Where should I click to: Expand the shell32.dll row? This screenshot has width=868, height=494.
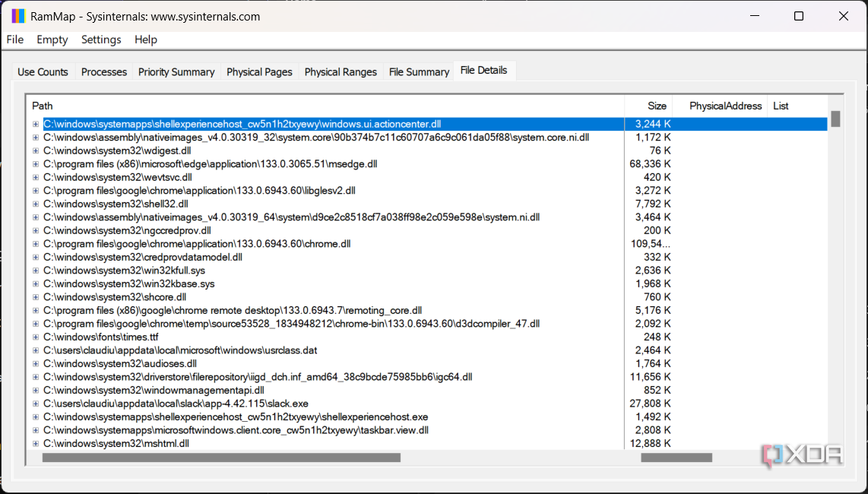point(36,204)
